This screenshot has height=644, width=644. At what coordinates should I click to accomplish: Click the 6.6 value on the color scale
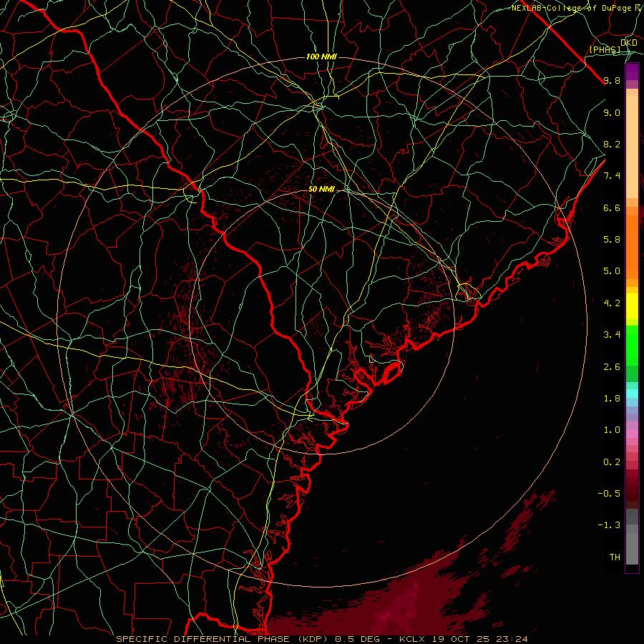click(612, 208)
